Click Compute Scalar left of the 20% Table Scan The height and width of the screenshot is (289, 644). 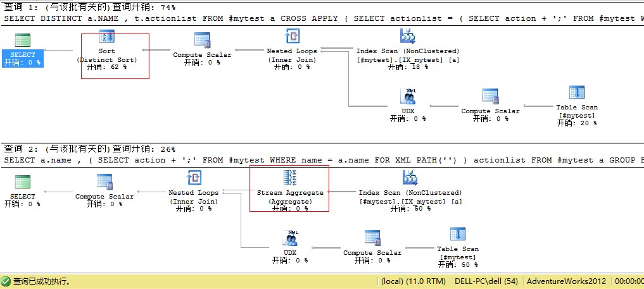pyautogui.click(x=490, y=96)
